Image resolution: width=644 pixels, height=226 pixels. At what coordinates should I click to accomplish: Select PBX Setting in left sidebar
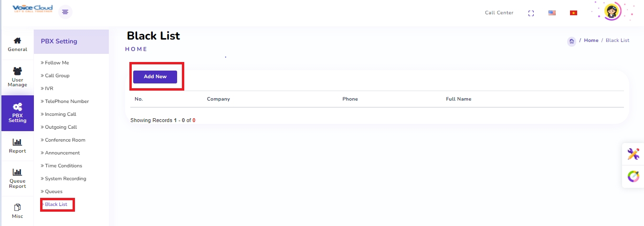17,113
